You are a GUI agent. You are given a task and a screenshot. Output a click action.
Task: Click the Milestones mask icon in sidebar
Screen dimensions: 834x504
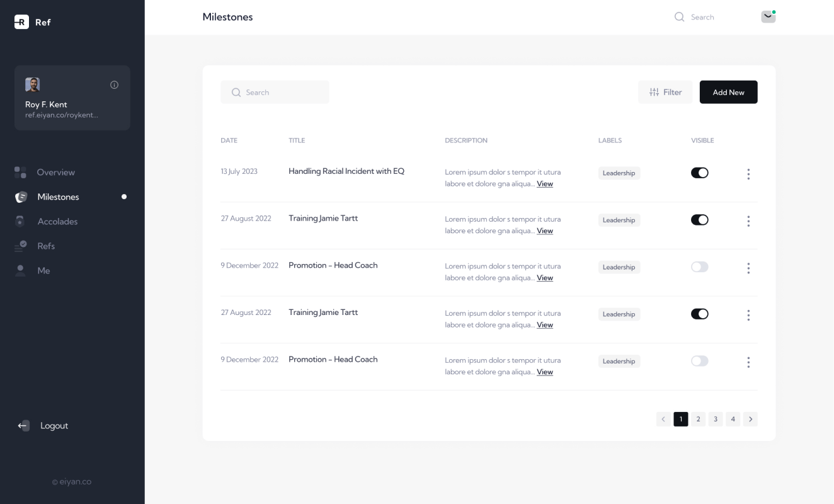point(20,197)
